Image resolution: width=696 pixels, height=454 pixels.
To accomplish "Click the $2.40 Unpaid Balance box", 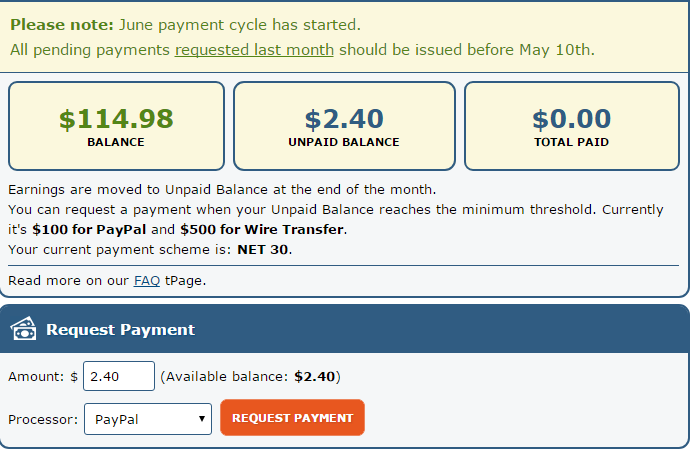I will [344, 126].
